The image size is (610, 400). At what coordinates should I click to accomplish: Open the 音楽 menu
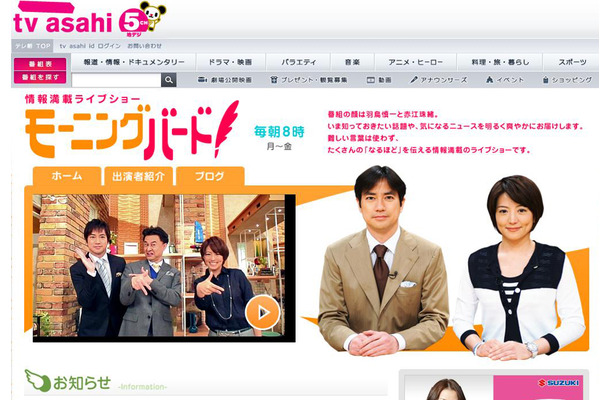(x=352, y=62)
